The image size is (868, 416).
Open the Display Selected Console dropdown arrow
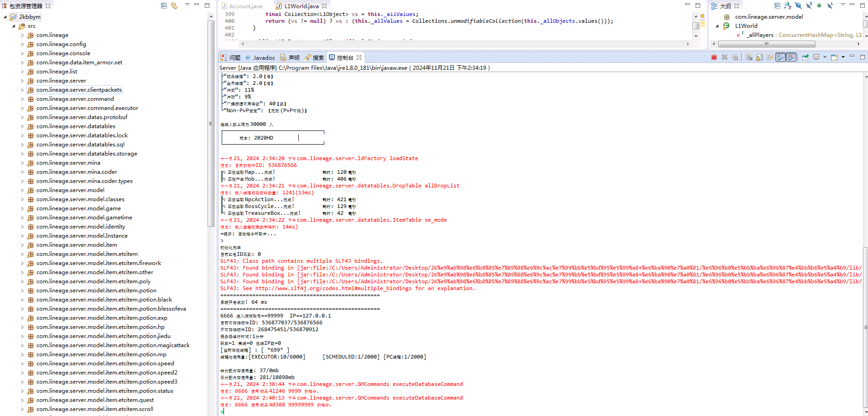(825, 57)
